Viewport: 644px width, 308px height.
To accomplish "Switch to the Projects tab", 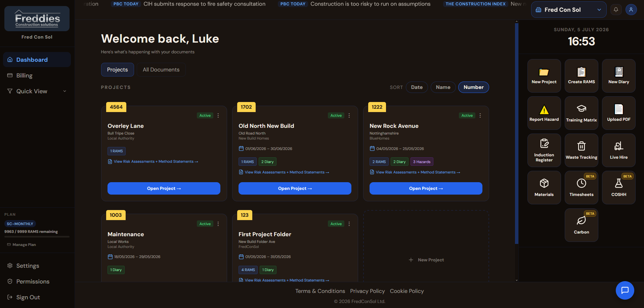I will click(118, 70).
